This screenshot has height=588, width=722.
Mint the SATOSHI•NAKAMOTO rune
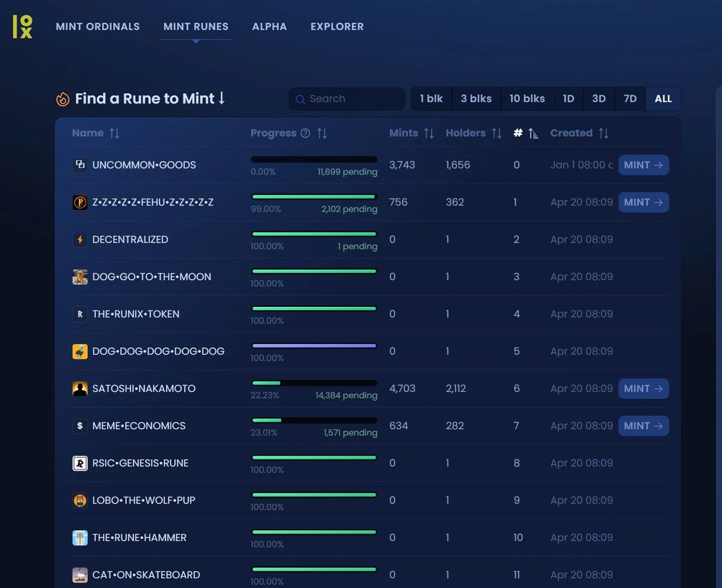[644, 389]
